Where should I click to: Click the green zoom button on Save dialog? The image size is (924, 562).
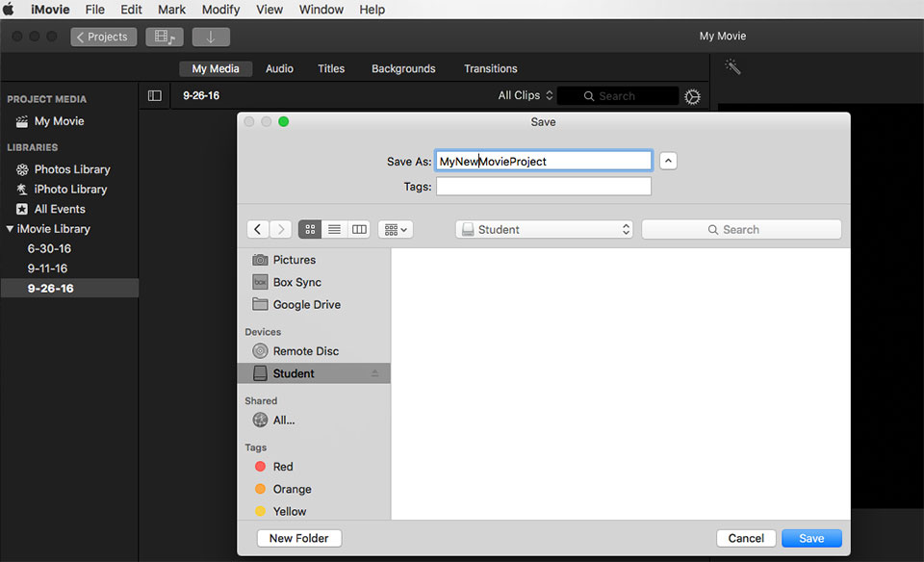[283, 121]
